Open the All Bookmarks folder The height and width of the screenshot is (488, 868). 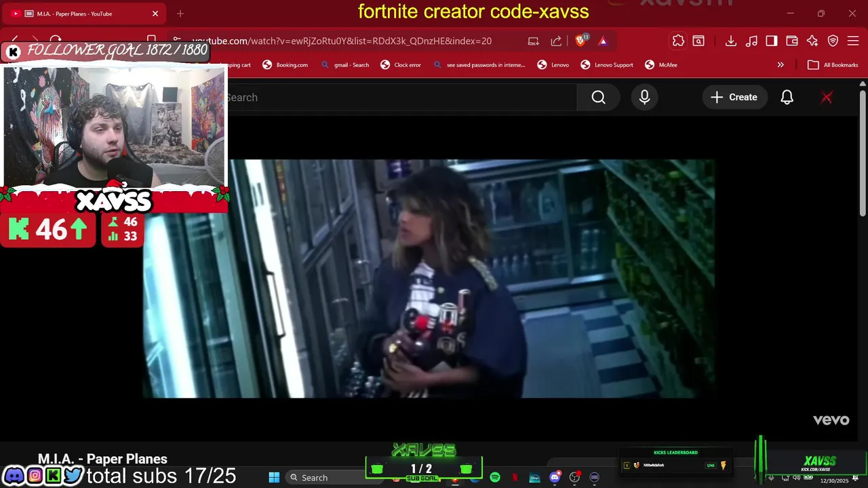(x=833, y=65)
